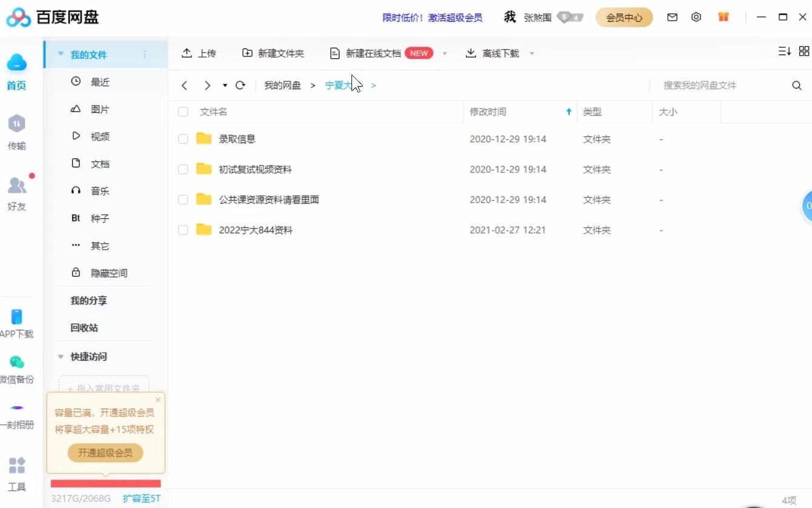This screenshot has height=508, width=812.
Task: Open the 微信备份 WeChat backup icon
Action: tap(16, 362)
